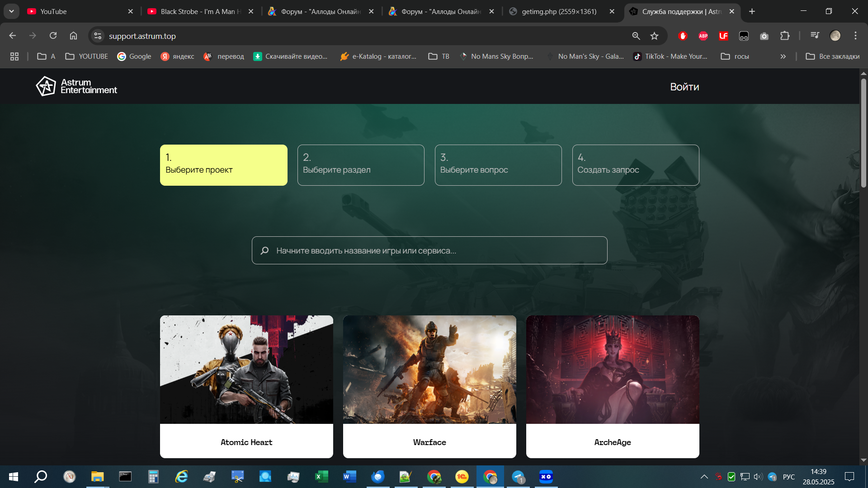This screenshot has height=488, width=868.
Task: Open the Extensions puzzle menu
Action: [x=785, y=36]
